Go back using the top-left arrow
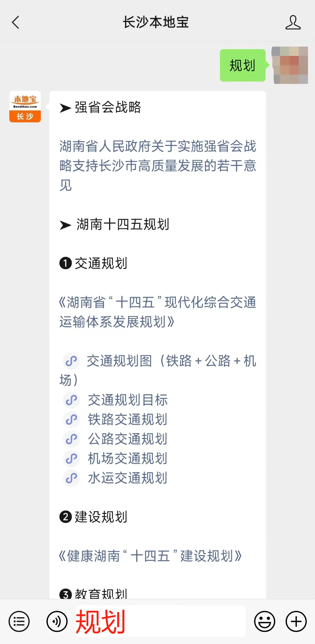The image size is (315, 644). coord(15,22)
